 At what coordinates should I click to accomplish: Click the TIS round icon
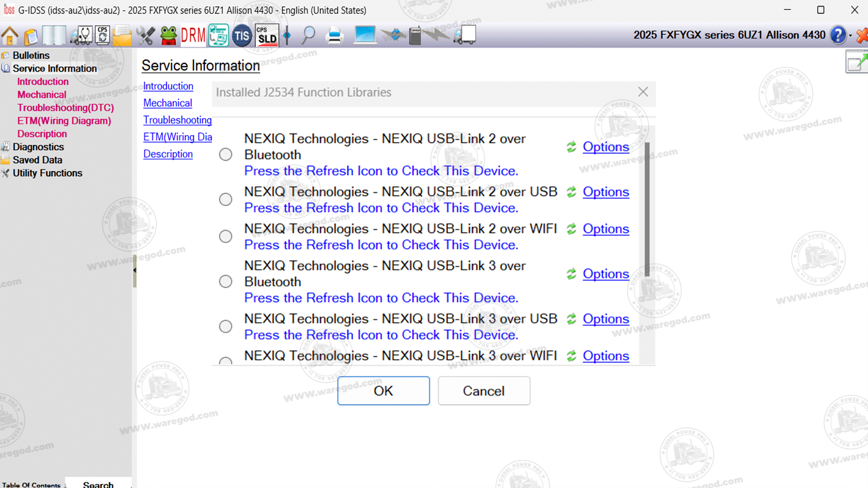click(242, 36)
